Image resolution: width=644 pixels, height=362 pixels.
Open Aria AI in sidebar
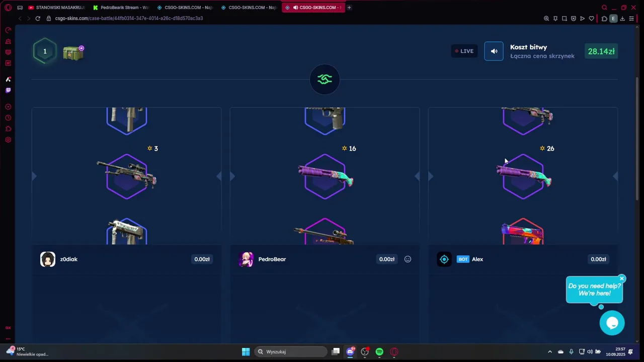[8, 79]
